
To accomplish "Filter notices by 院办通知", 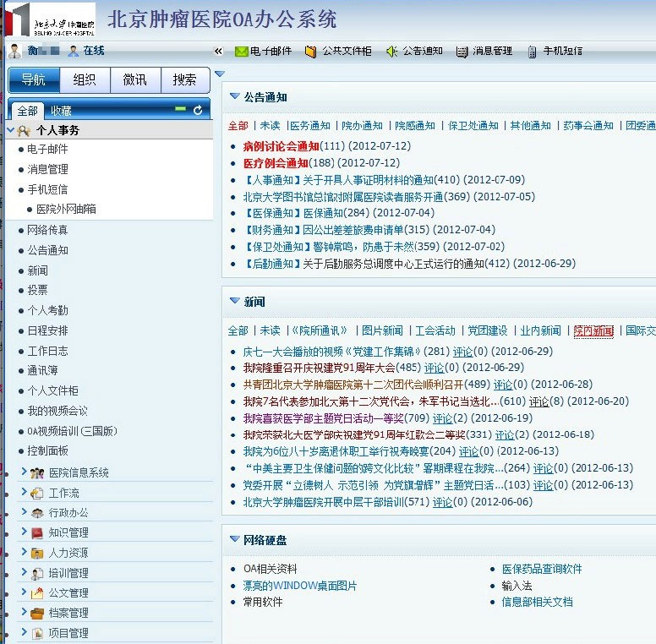I will click(362, 125).
